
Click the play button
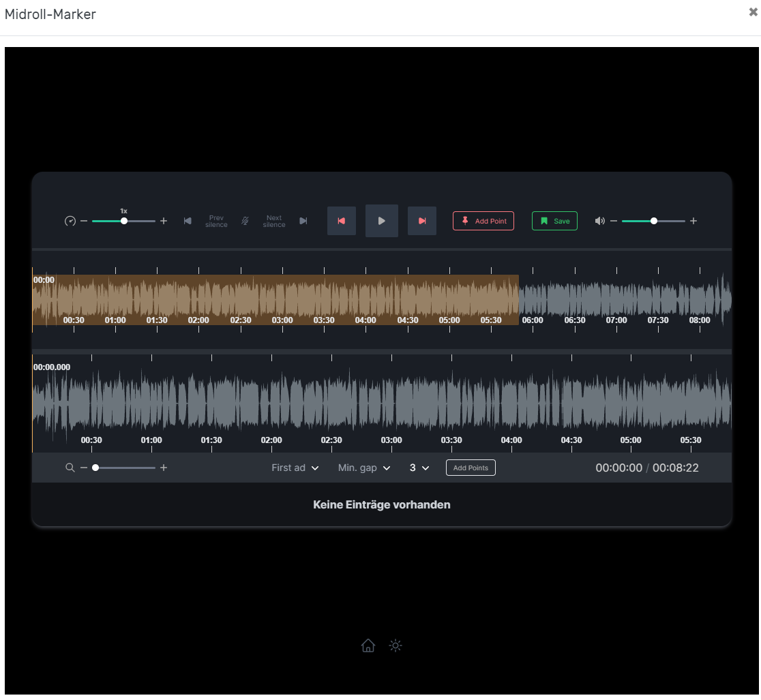pyautogui.click(x=381, y=221)
